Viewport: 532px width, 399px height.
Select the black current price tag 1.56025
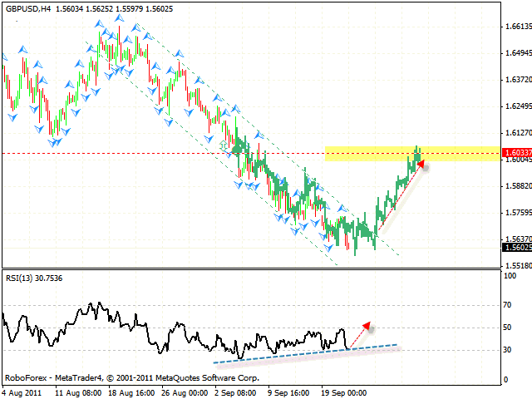pyautogui.click(x=517, y=246)
